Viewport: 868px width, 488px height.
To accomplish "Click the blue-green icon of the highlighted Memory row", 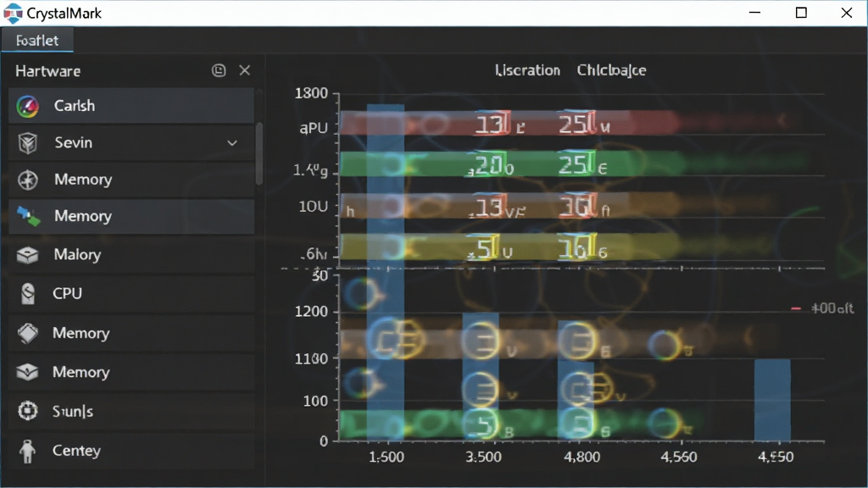I will coord(28,216).
